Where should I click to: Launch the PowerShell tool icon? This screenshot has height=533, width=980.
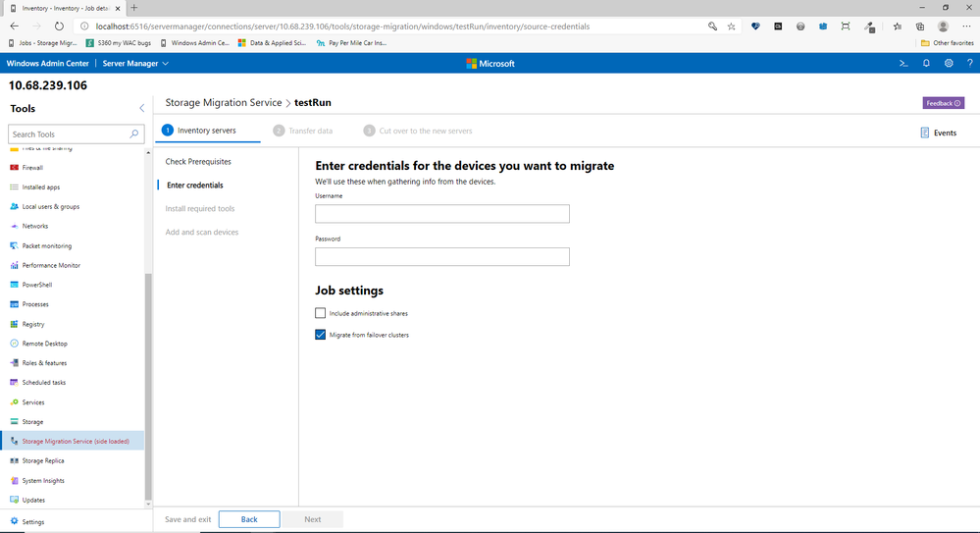(x=15, y=285)
